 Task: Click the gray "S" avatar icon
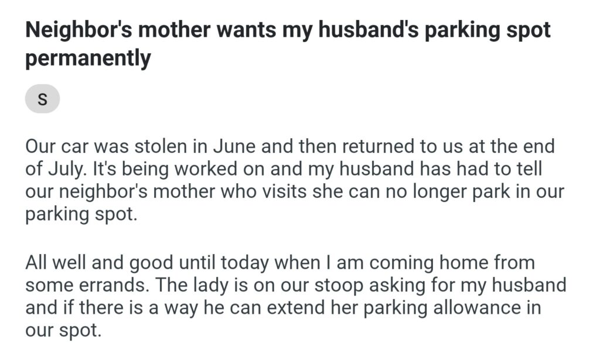[x=42, y=100]
